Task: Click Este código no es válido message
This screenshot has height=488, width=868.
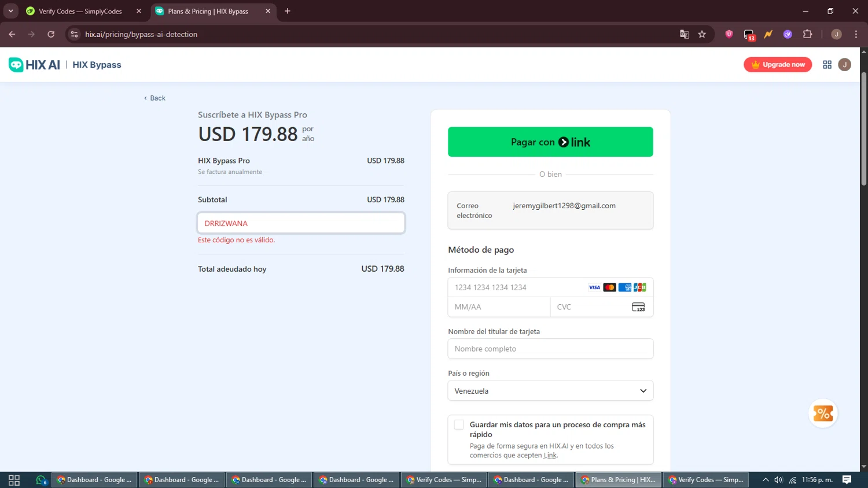Action: [236, 240]
